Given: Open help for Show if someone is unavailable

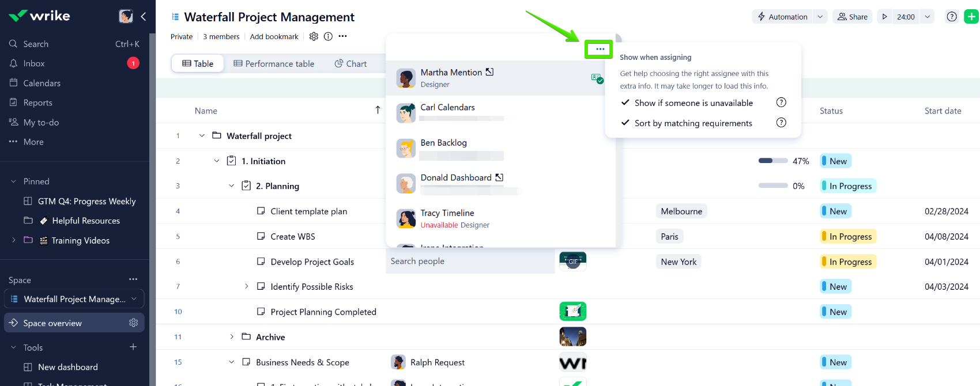Looking at the screenshot, I should (x=781, y=103).
